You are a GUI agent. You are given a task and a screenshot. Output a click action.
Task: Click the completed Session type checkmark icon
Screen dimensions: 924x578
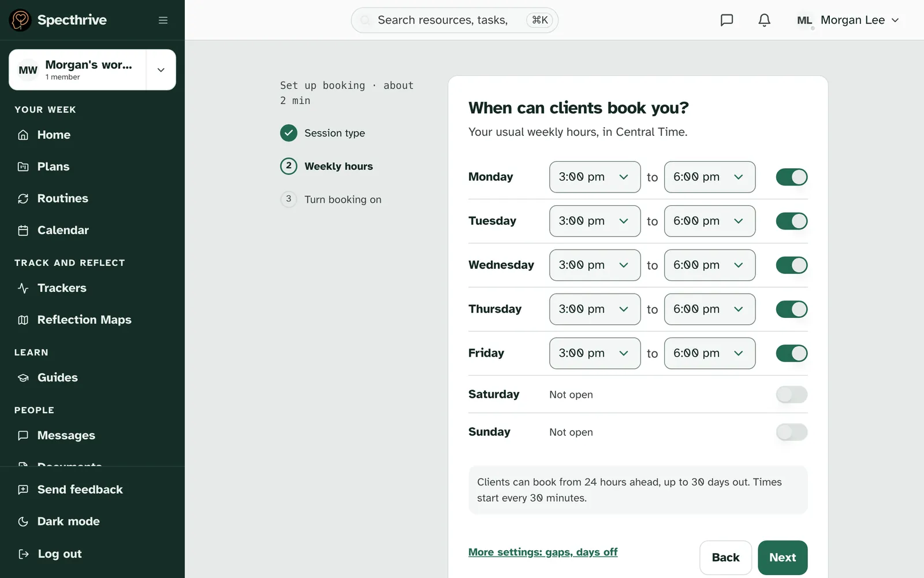point(289,133)
